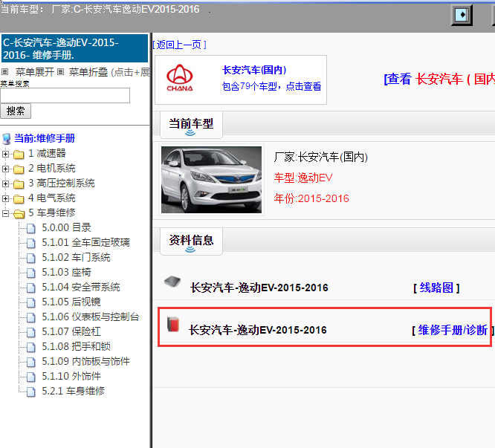The width and height of the screenshot is (495, 448).
Task: Click the 当前:维修手册 tree root label
Action: click(x=45, y=138)
